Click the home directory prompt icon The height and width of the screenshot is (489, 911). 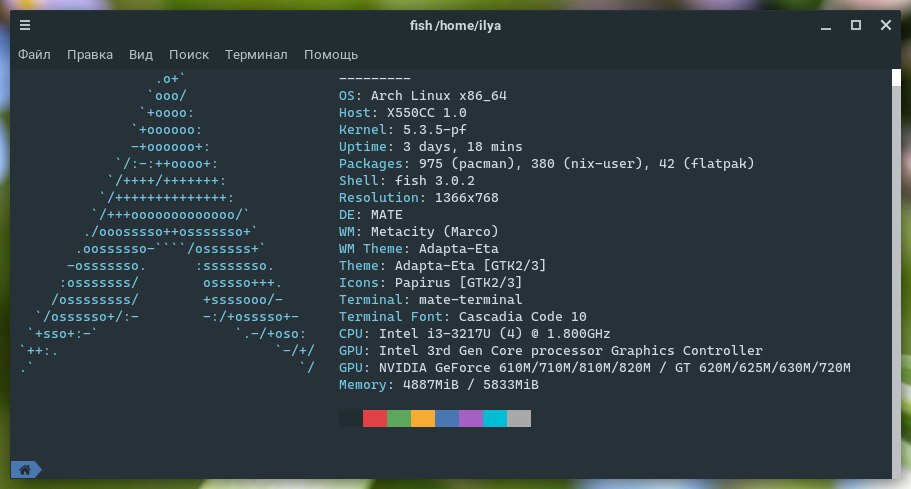coord(25,469)
